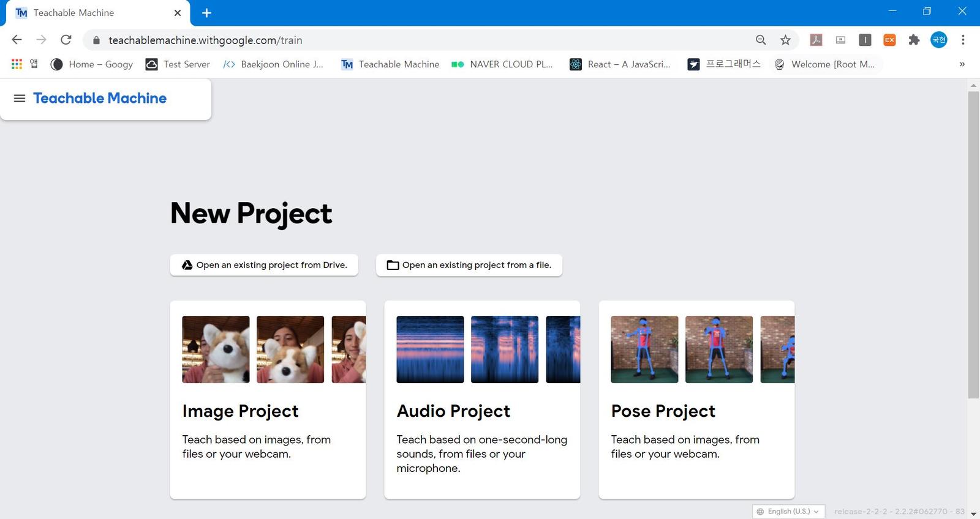The width and height of the screenshot is (980, 519).
Task: Click the zoom magnifier icon in address bar
Action: 761,40
